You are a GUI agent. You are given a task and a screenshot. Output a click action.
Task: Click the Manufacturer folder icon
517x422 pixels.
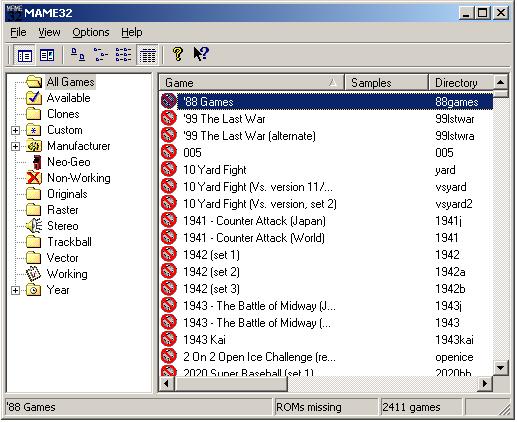tap(34, 146)
